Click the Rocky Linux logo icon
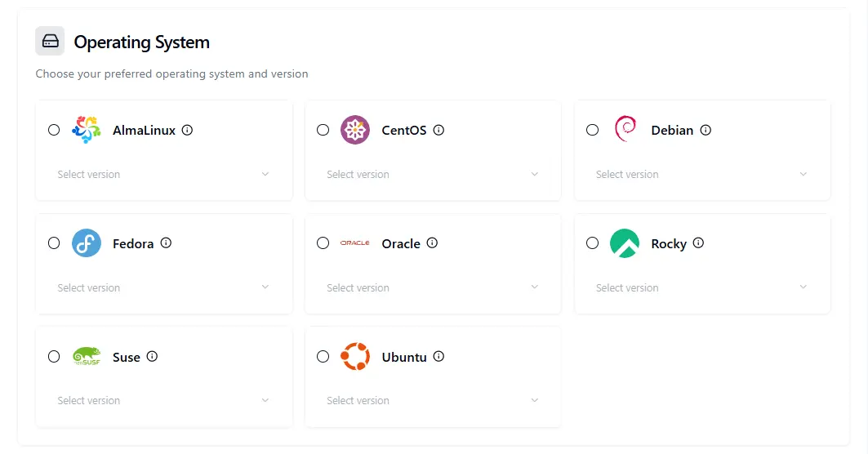The image size is (868, 454). pos(625,243)
